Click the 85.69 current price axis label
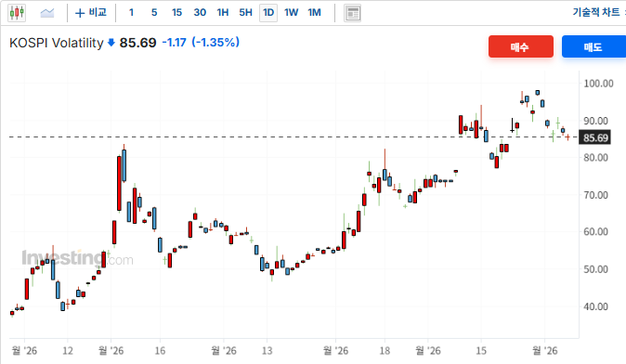This screenshot has width=626, height=364. click(594, 138)
